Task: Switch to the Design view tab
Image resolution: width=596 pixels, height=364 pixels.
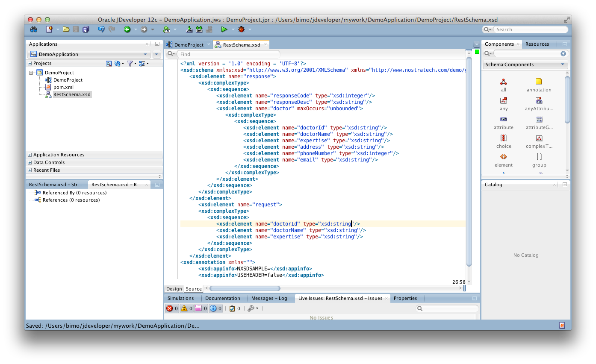Action: (x=174, y=289)
